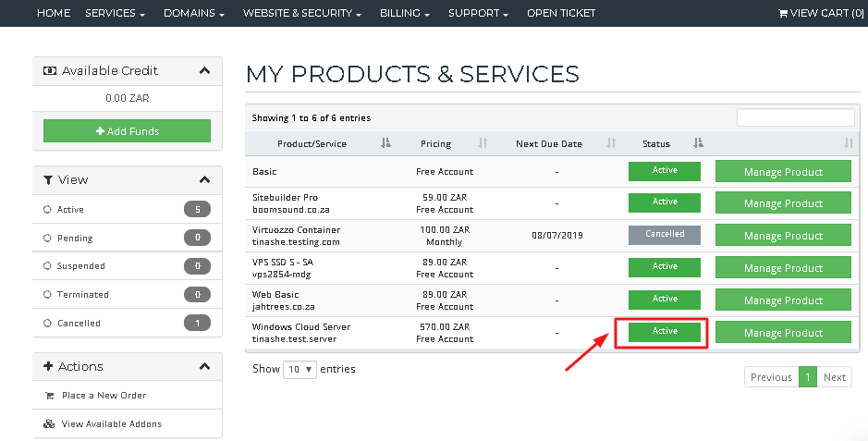Image resolution: width=868 pixels, height=441 pixels.
Task: Click Manage Product for VPS SSD S - SA
Action: (x=783, y=268)
